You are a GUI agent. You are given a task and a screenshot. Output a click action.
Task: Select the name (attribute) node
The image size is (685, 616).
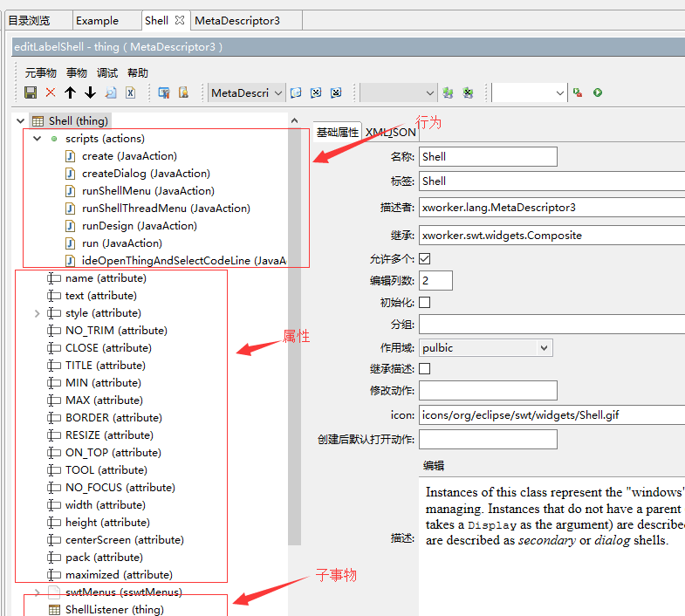[x=106, y=278]
